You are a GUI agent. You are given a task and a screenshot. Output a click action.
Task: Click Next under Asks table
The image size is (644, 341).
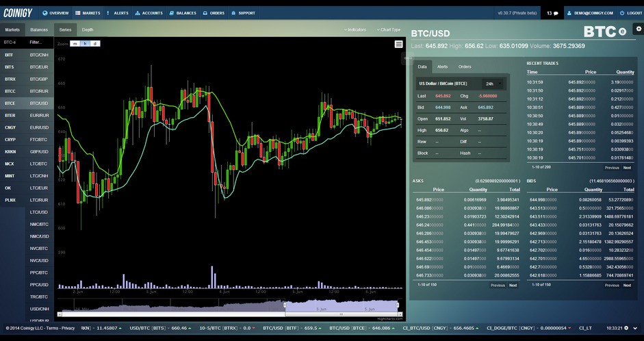point(513,285)
